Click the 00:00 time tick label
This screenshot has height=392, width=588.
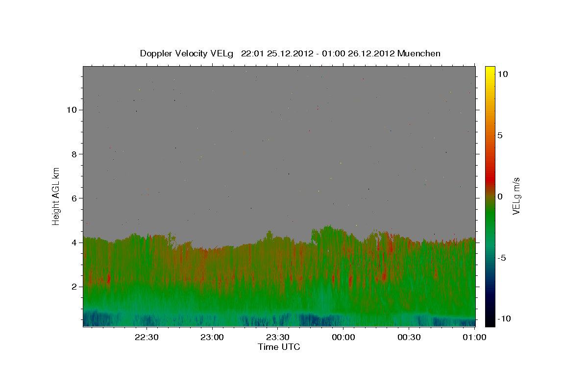[343, 337]
